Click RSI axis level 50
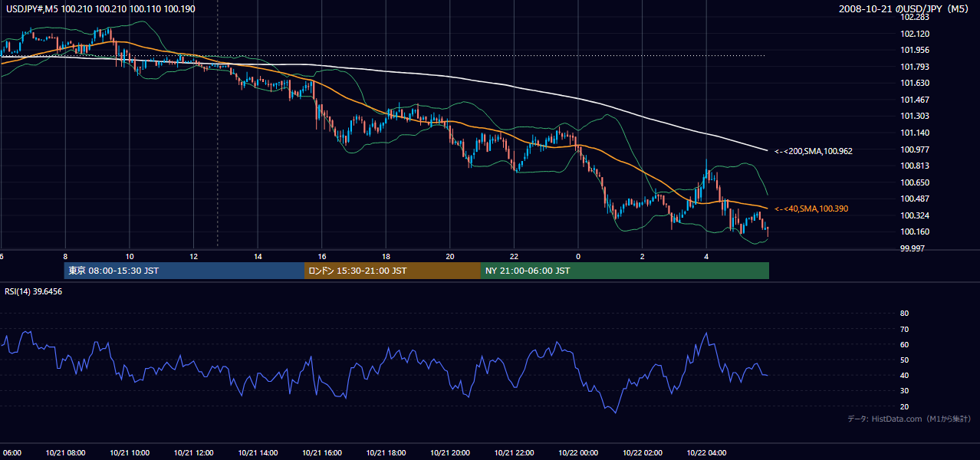 904,360
